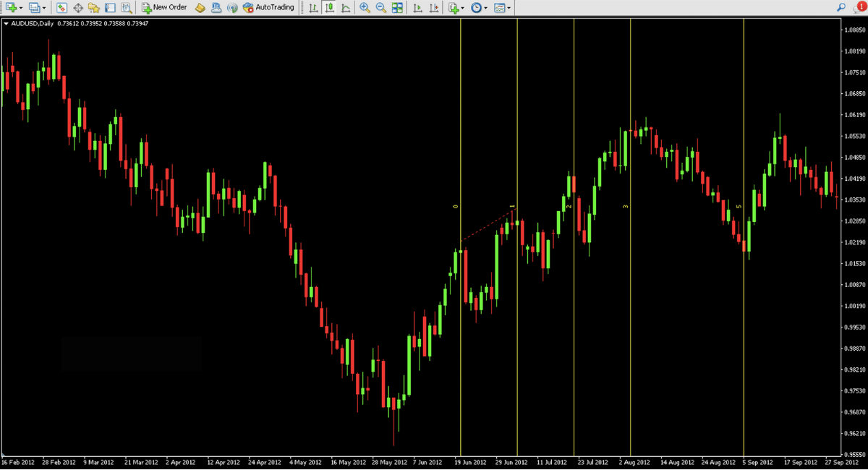Viewport: 868px width, 470px height.
Task: Toggle the AutoTrading button
Action: coord(269,7)
